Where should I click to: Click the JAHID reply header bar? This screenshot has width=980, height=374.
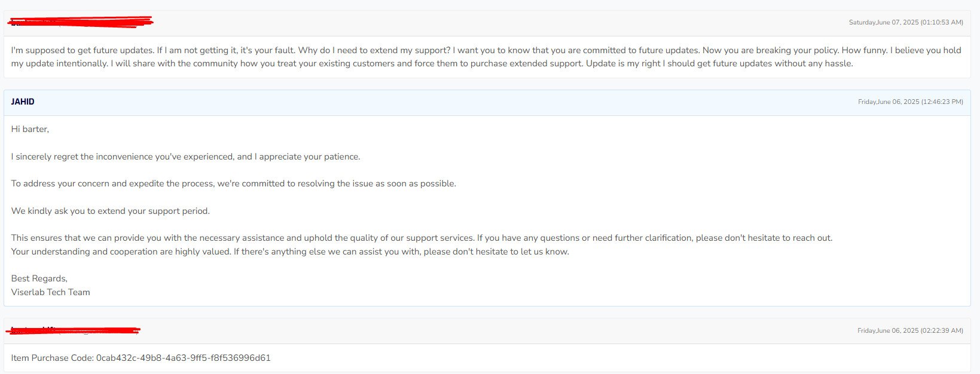pos(487,102)
